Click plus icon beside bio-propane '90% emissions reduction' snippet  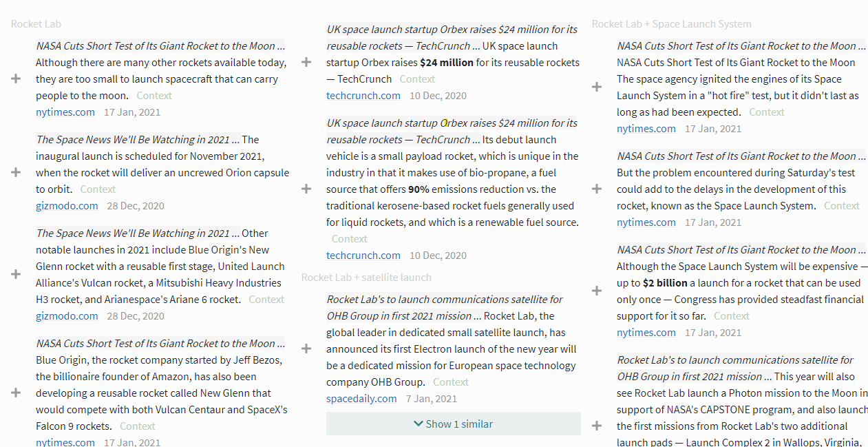(306, 189)
